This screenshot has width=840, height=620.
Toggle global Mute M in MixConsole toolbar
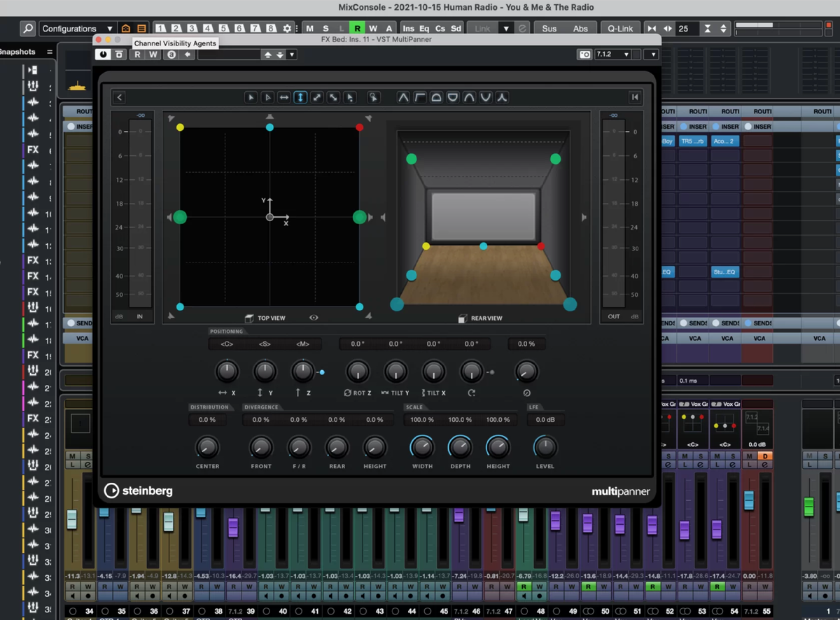point(309,29)
